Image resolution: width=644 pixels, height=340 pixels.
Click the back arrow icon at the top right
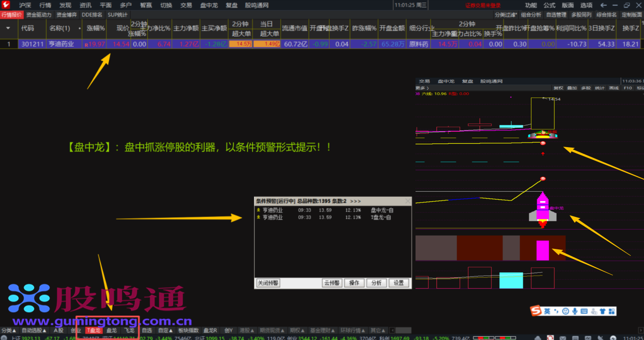pos(603,5)
